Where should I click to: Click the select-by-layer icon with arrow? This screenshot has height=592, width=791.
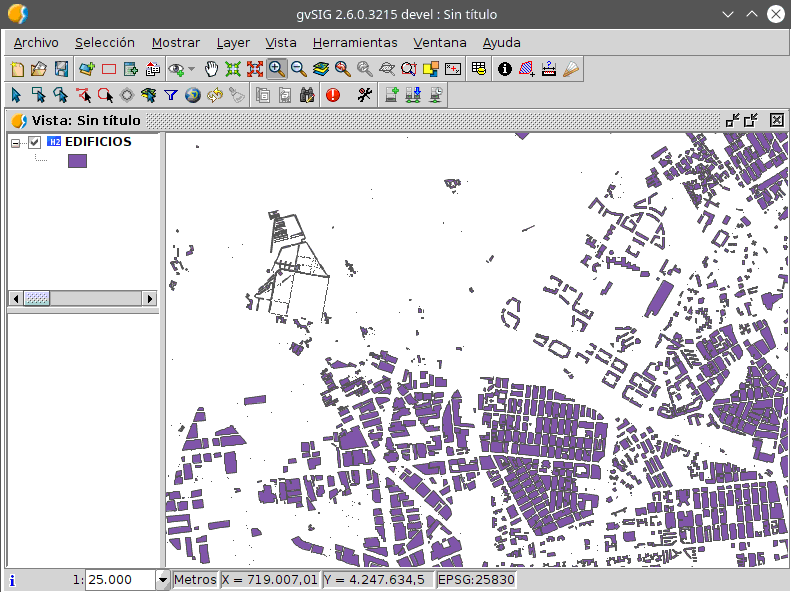tap(149, 95)
